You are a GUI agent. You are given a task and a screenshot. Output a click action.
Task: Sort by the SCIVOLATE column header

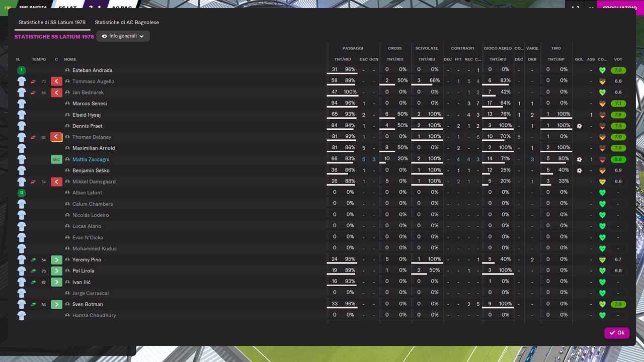[427, 48]
